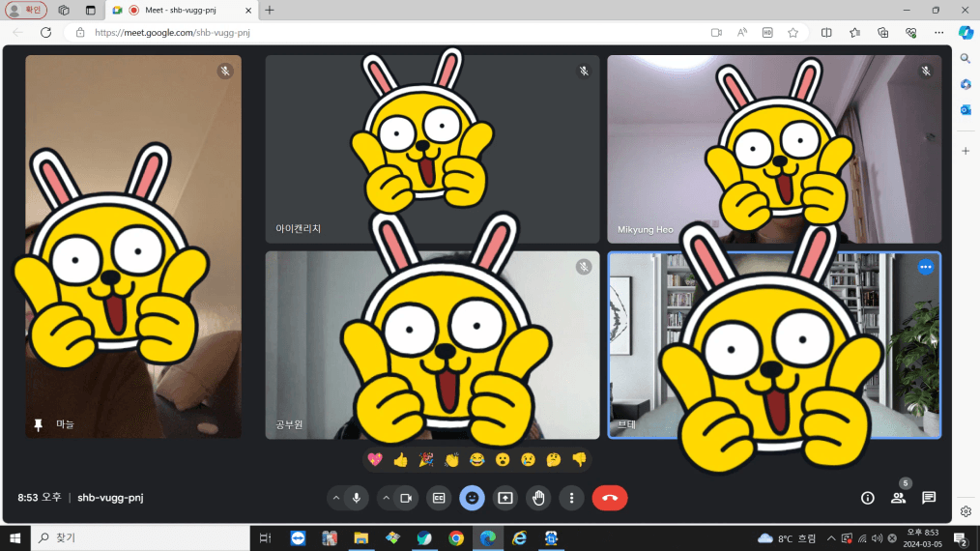
Task: Send the heart reaction emoji
Action: [375, 460]
